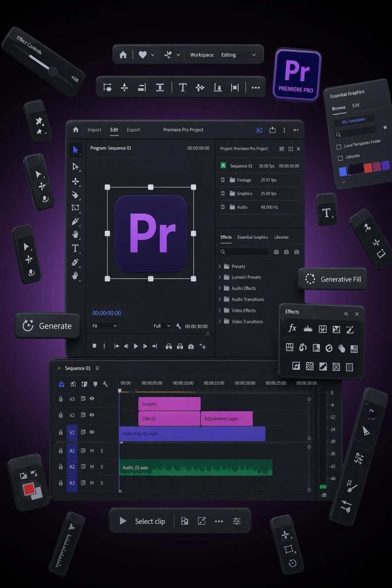Image resolution: width=392 pixels, height=588 pixels.
Task: Click the share/export icon in the window header
Action: click(273, 130)
